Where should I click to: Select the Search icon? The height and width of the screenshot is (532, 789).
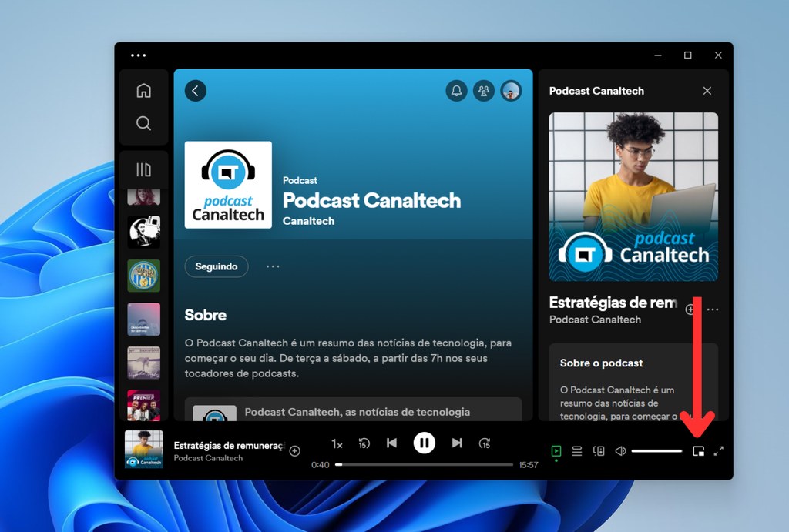pyautogui.click(x=143, y=122)
